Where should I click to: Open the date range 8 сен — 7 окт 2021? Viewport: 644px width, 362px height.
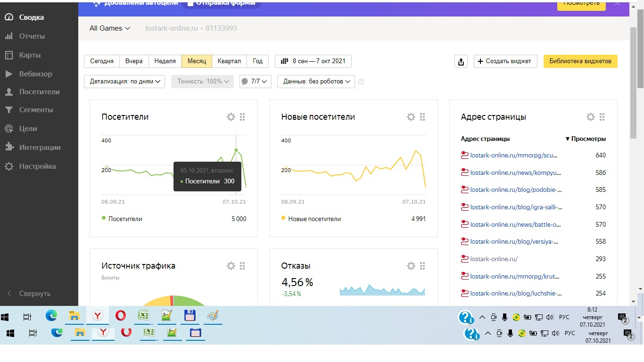coord(313,61)
